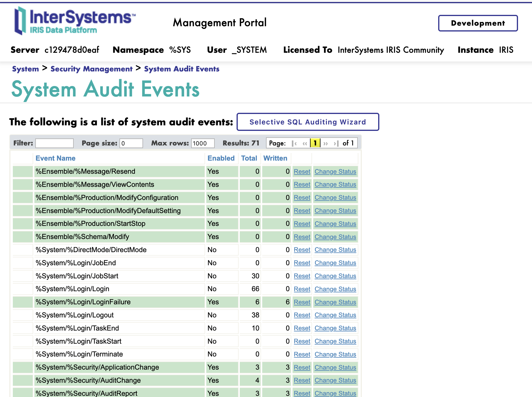Click the Development instance button

478,23
